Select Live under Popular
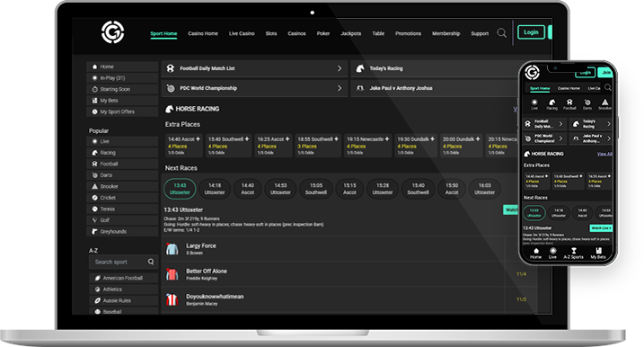The image size is (644, 347). click(x=122, y=141)
